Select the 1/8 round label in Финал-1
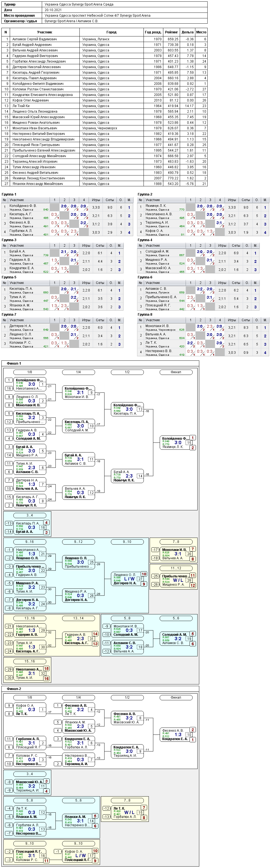 point(30,372)
